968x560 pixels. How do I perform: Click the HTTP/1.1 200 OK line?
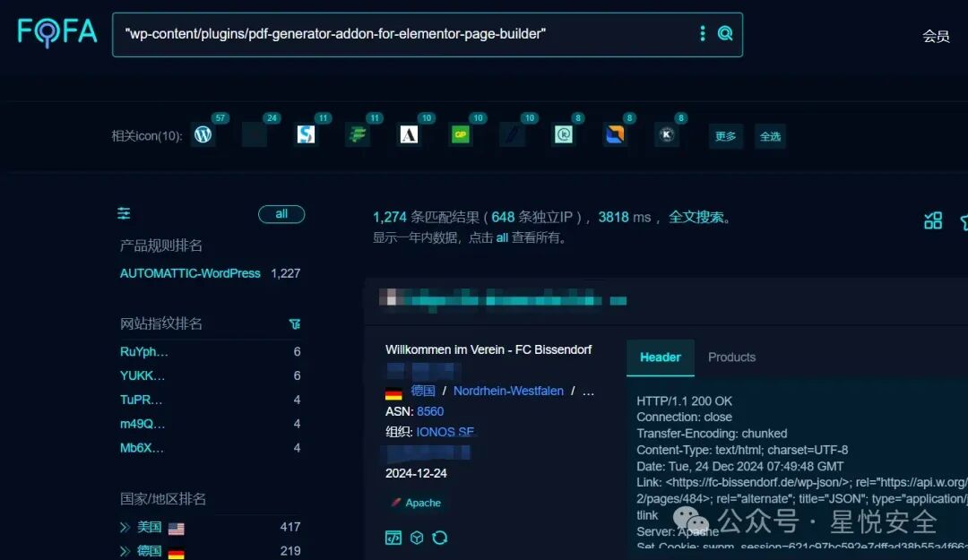684,401
